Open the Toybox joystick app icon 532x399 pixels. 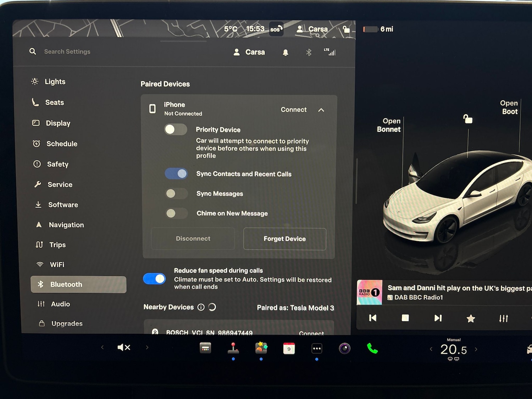(233, 349)
